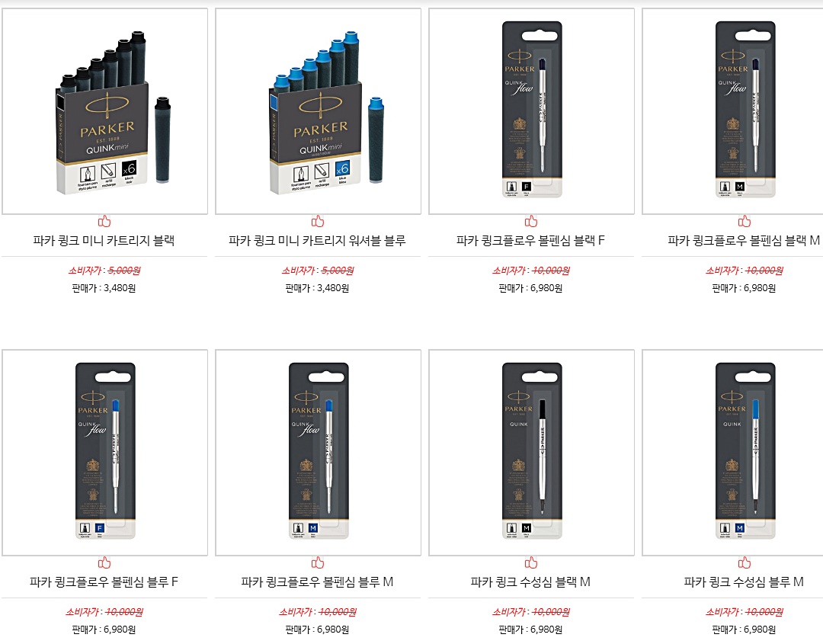Select the 파카 큉크플로우 볼펜심 블랙 F title link
Screen dimensions: 823x644
click(x=530, y=241)
